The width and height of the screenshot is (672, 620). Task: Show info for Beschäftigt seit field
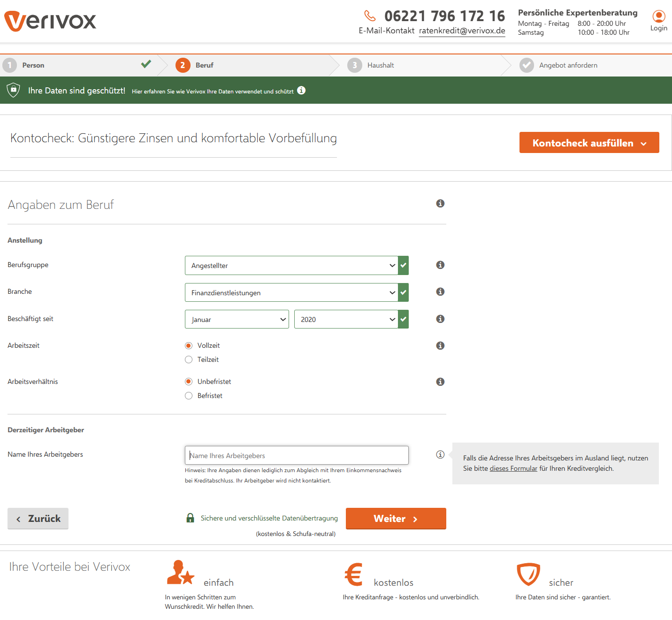click(440, 319)
